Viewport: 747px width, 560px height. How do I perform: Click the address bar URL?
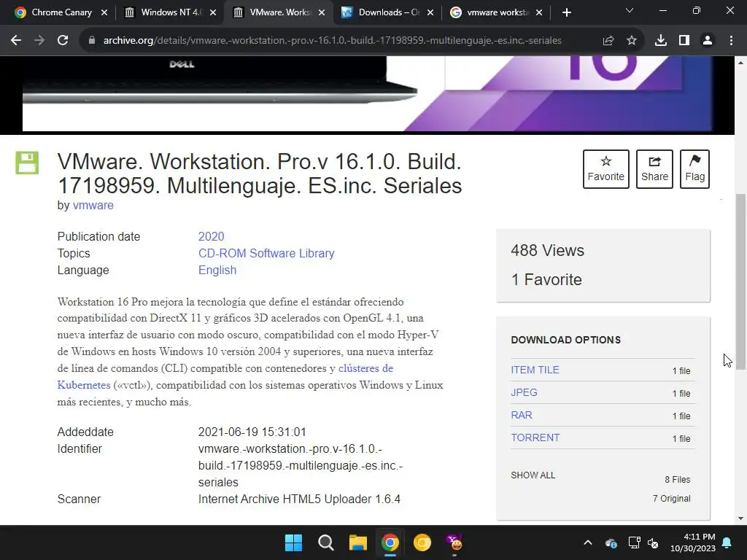[x=332, y=41]
